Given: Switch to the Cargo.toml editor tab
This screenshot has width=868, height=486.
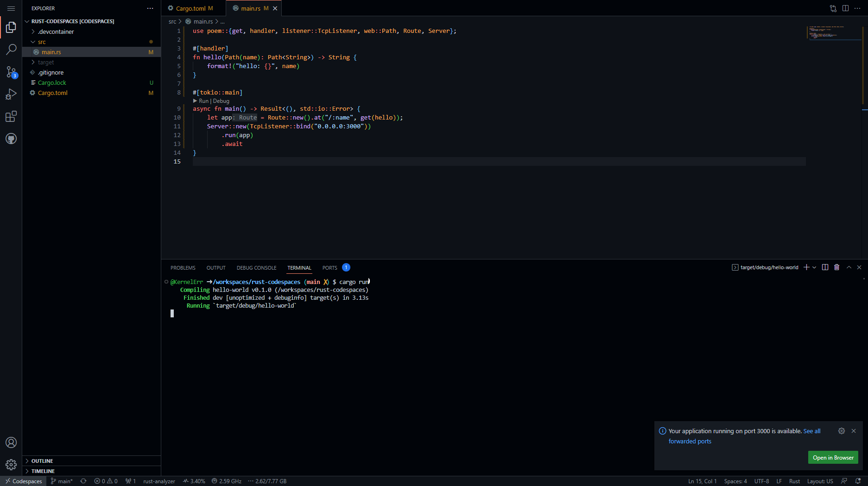Looking at the screenshot, I should point(193,8).
